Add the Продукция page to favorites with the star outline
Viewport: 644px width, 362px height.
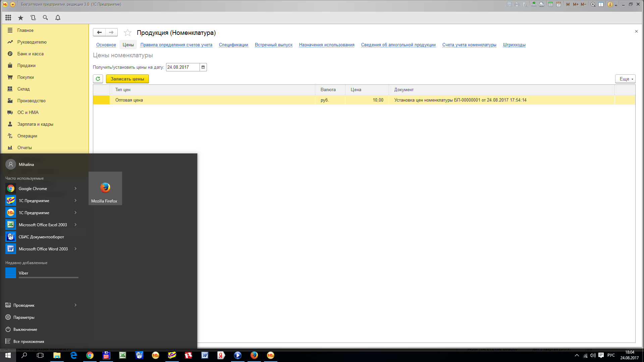pyautogui.click(x=127, y=33)
